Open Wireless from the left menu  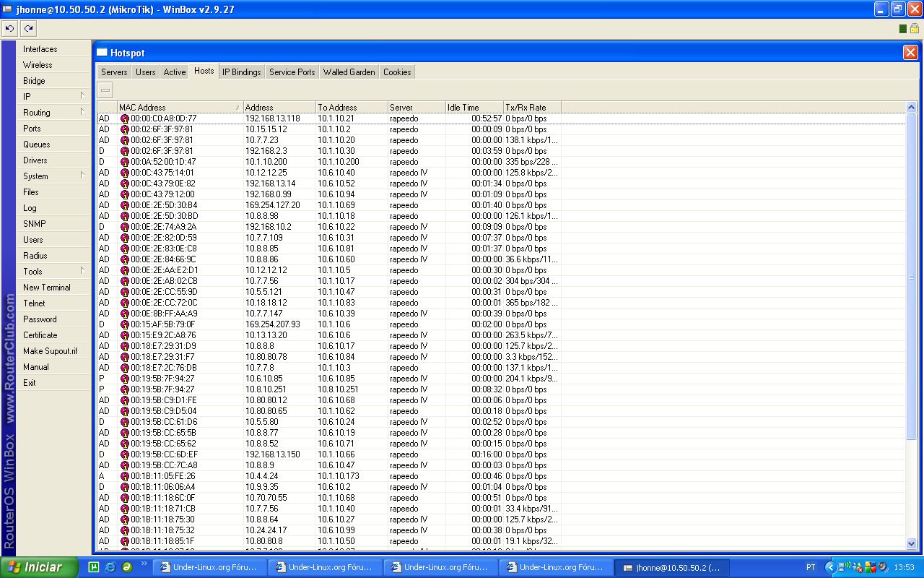pos(54,65)
